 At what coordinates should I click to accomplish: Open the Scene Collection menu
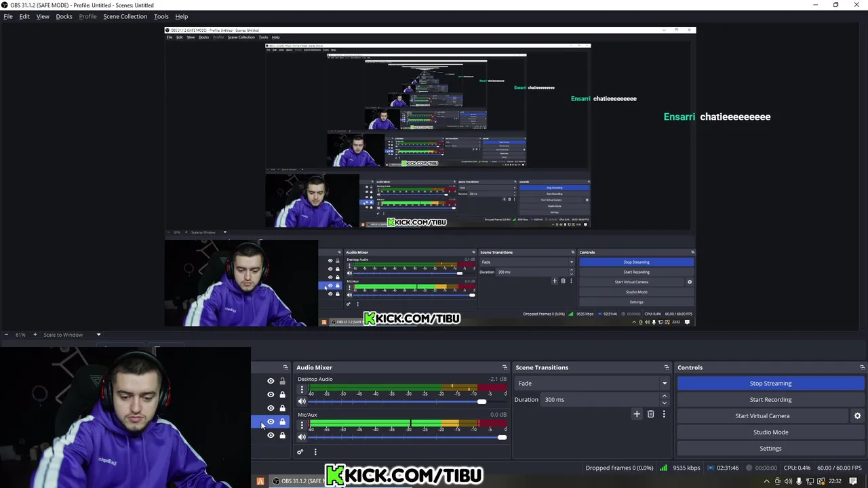click(125, 16)
